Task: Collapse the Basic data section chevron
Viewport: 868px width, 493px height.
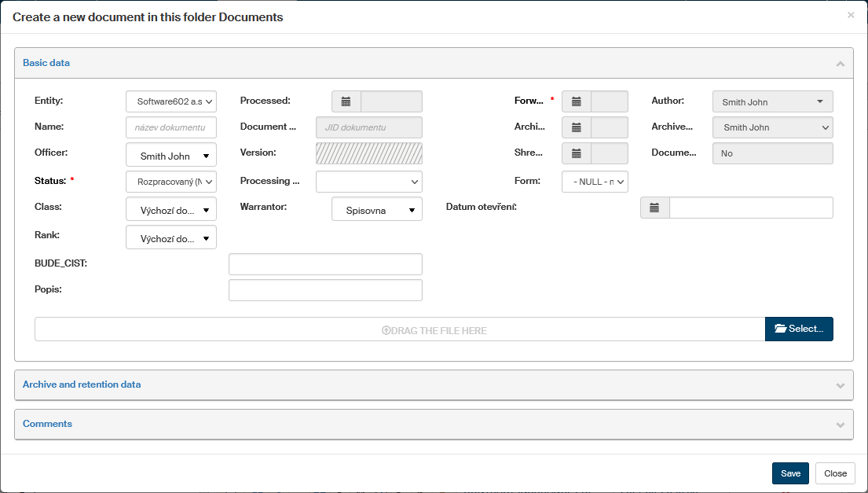Action: (840, 64)
